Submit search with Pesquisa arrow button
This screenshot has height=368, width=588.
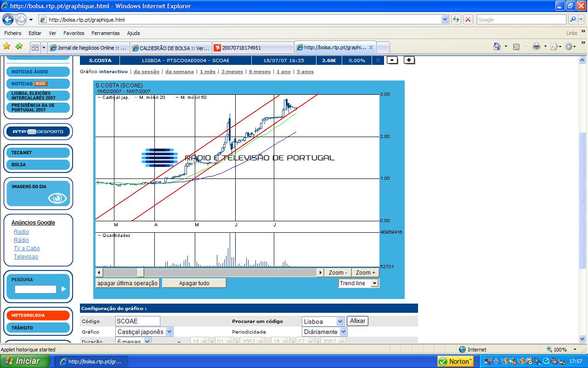63,289
